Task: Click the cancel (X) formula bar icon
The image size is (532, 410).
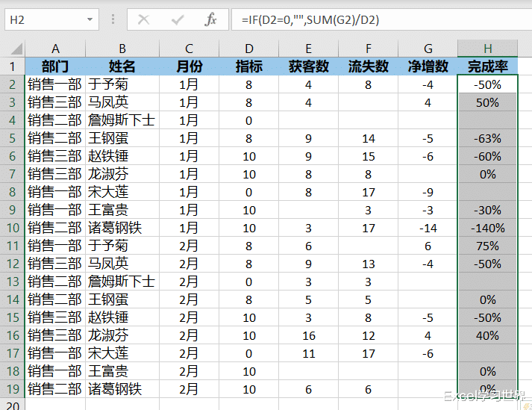Action: coord(144,19)
